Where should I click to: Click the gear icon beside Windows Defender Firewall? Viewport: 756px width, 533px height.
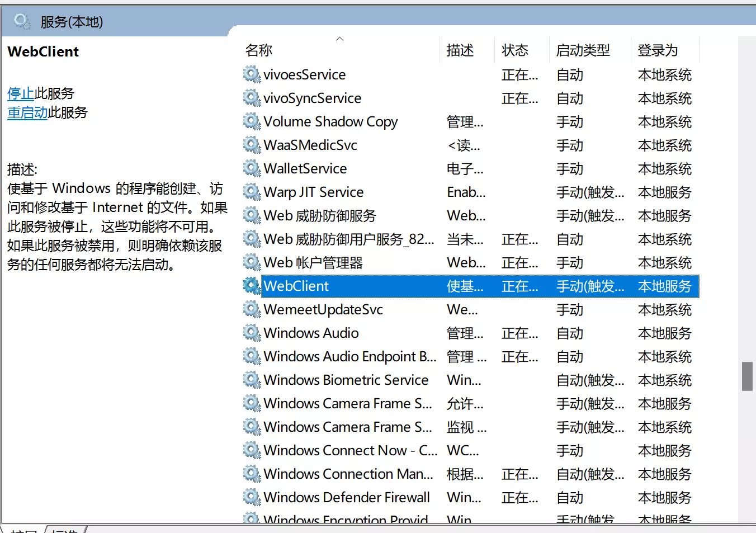point(252,497)
